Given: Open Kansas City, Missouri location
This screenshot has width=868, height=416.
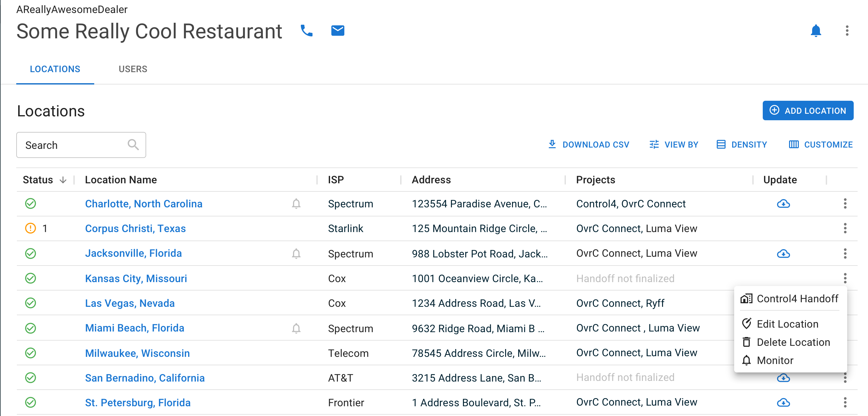Looking at the screenshot, I should (136, 279).
